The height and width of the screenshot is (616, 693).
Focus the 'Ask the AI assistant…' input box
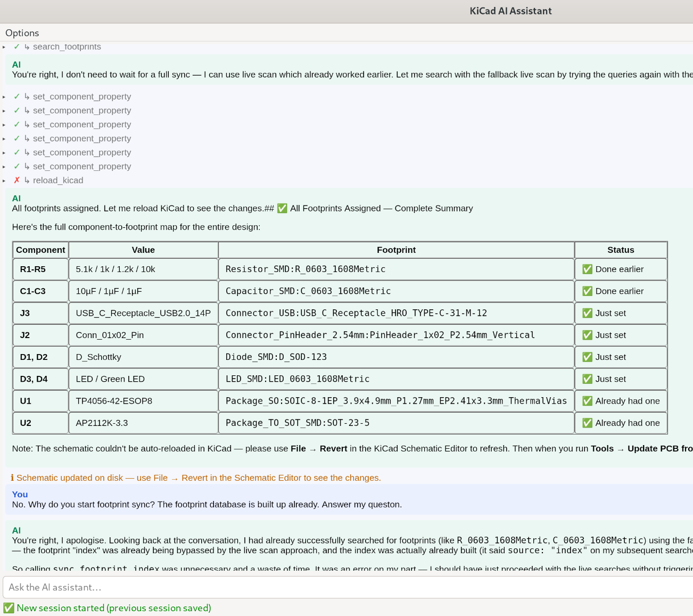pyautogui.click(x=348, y=587)
